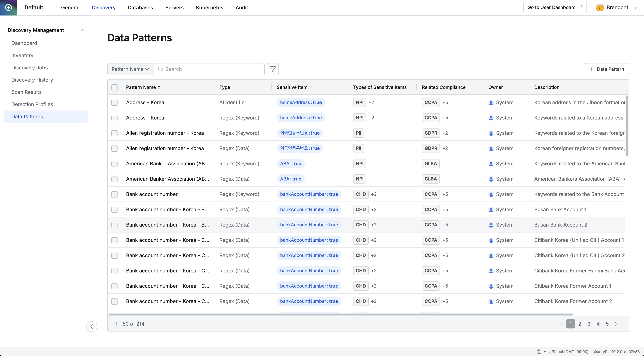
Task: Expand the Brendon1 account menu chevron
Action: pyautogui.click(x=635, y=7)
